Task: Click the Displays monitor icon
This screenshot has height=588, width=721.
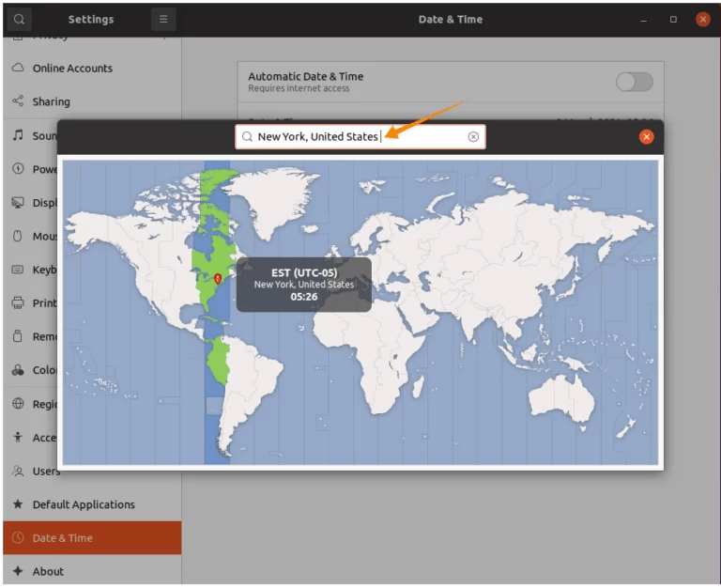Action: 18,203
